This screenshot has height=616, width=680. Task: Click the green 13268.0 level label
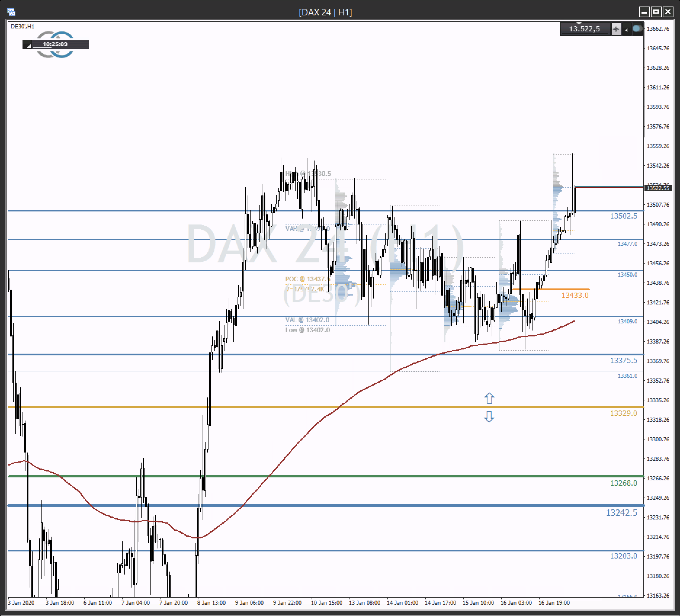(623, 483)
